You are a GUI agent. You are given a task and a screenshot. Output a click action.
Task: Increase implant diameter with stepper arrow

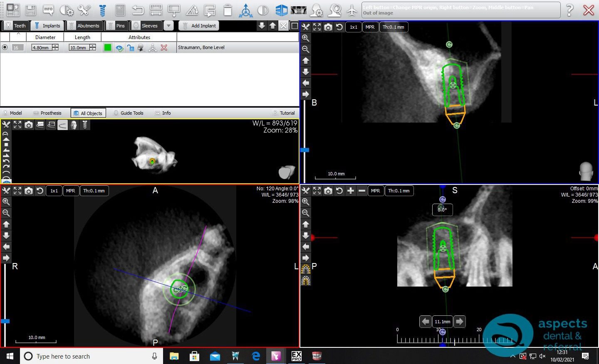point(55,46)
